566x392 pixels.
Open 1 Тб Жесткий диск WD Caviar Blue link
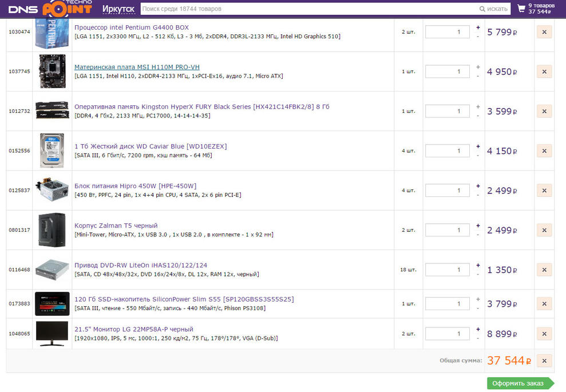(x=151, y=146)
